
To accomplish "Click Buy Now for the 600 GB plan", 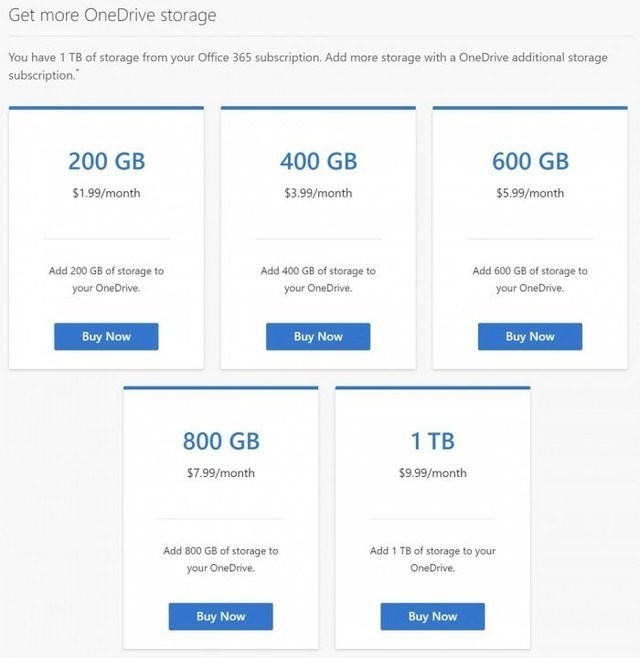I will (530, 337).
